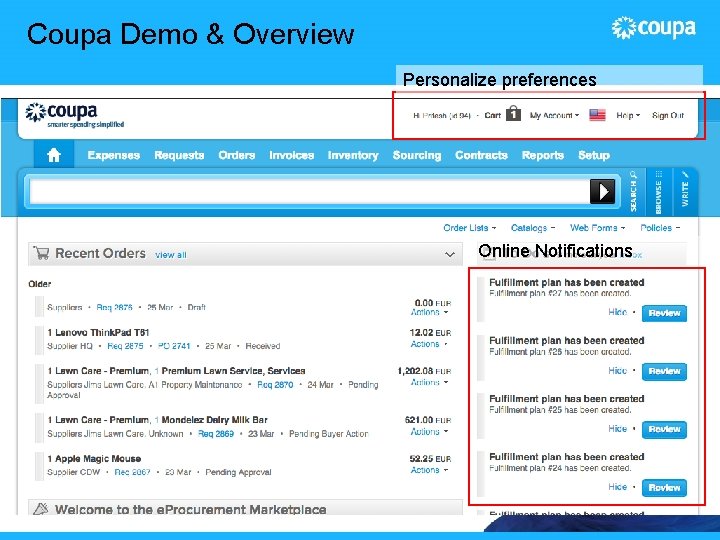Viewport: 720px width, 540px height.
Task: Hide fulfillment plan #24 notification
Action: coord(618,487)
